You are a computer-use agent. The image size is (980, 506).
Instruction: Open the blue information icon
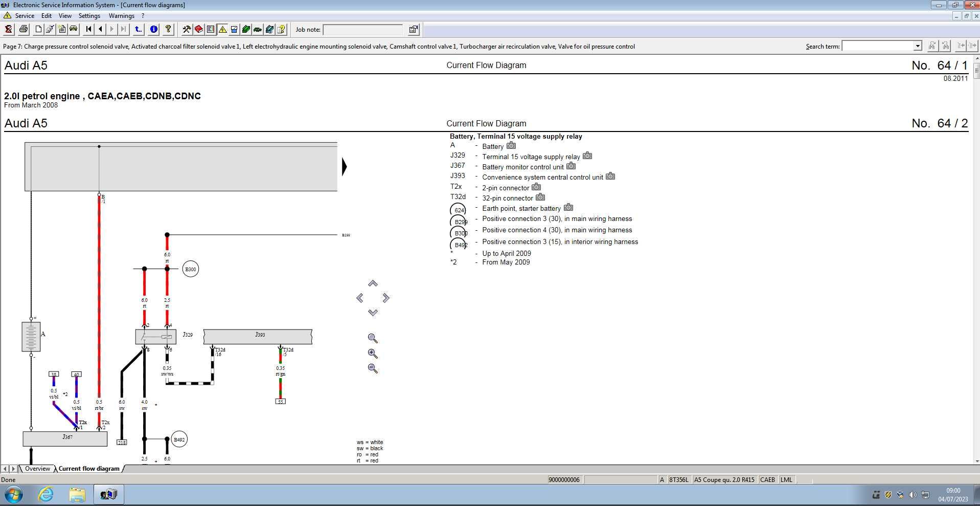click(153, 29)
